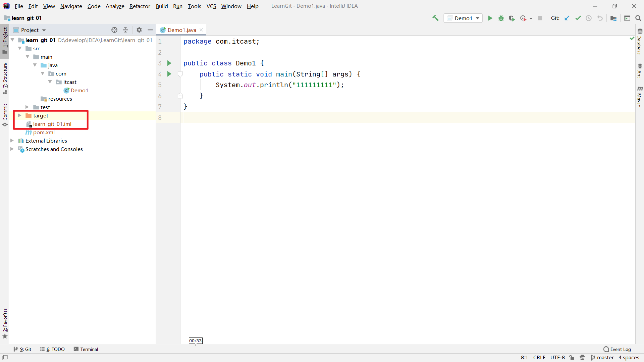Select pom.xml in project tree
The height and width of the screenshot is (362, 644).
[44, 132]
